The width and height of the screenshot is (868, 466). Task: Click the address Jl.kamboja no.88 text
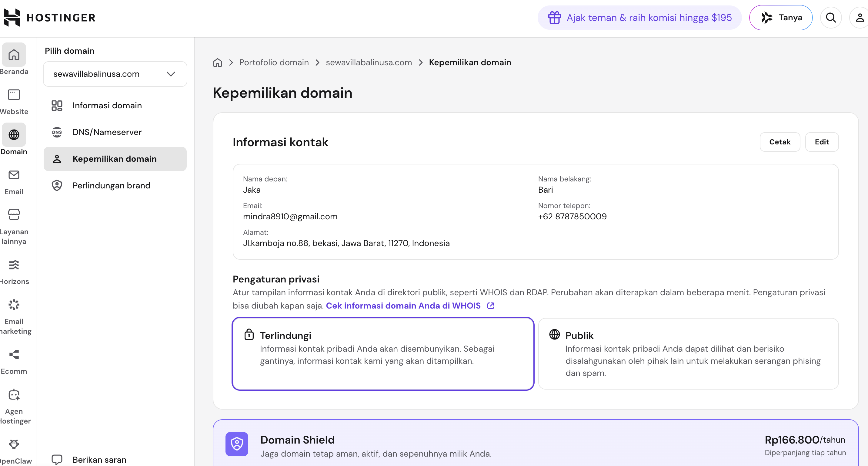tap(346, 243)
